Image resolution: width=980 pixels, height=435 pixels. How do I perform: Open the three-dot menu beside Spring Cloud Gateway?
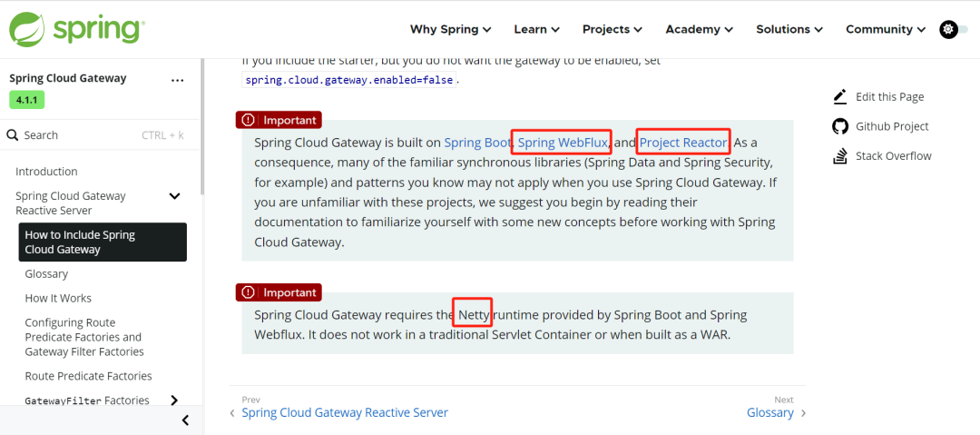178,80
